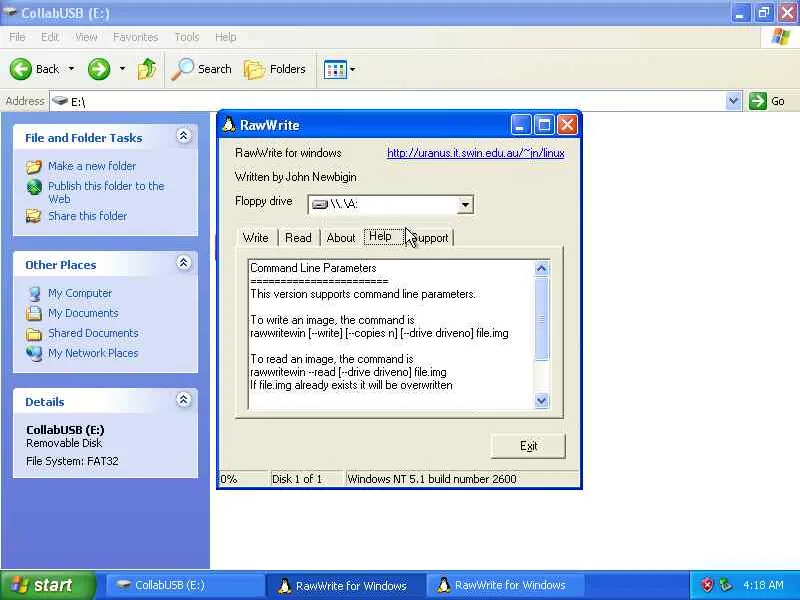This screenshot has height=600, width=800.
Task: Click the Make a new folder icon
Action: 34,166
